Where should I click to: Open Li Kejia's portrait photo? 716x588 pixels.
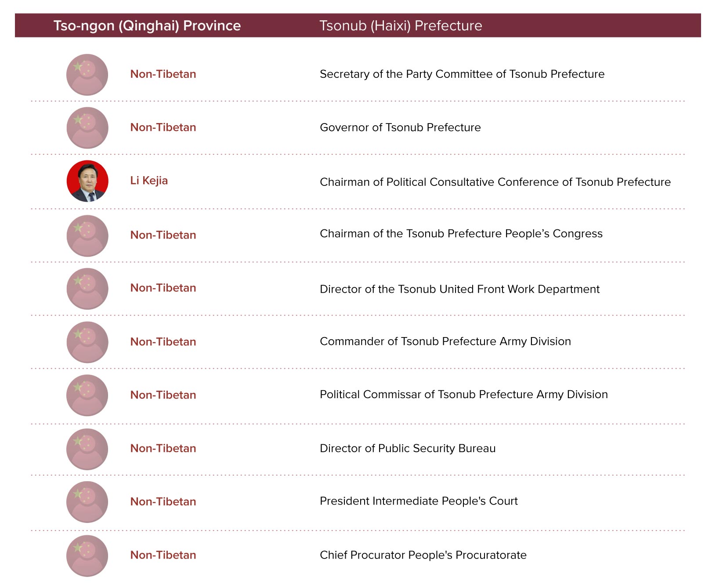click(87, 181)
